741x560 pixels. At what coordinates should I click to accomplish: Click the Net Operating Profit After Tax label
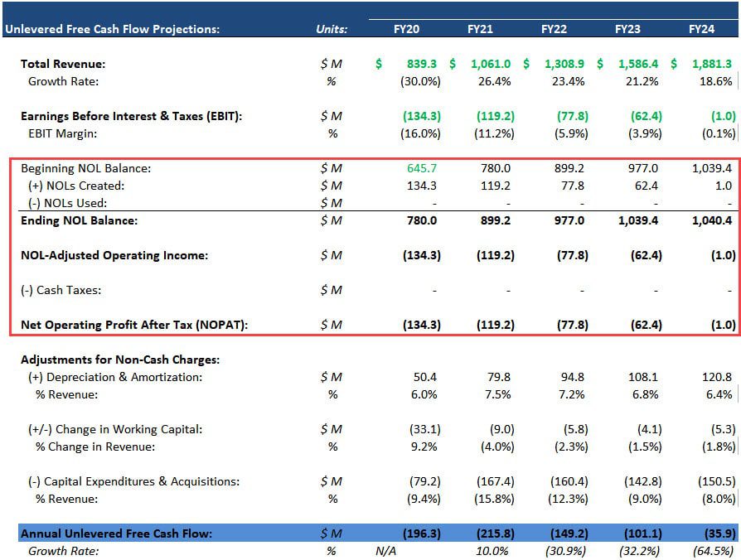tap(135, 325)
